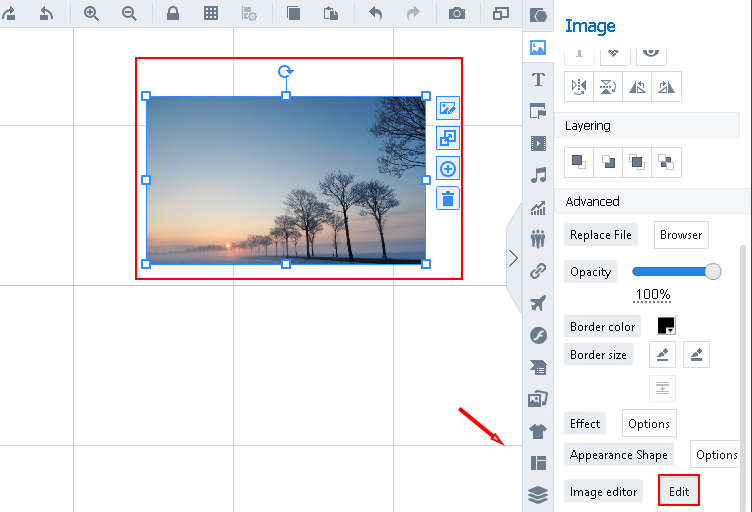Click the Advanced section header

[x=652, y=201]
